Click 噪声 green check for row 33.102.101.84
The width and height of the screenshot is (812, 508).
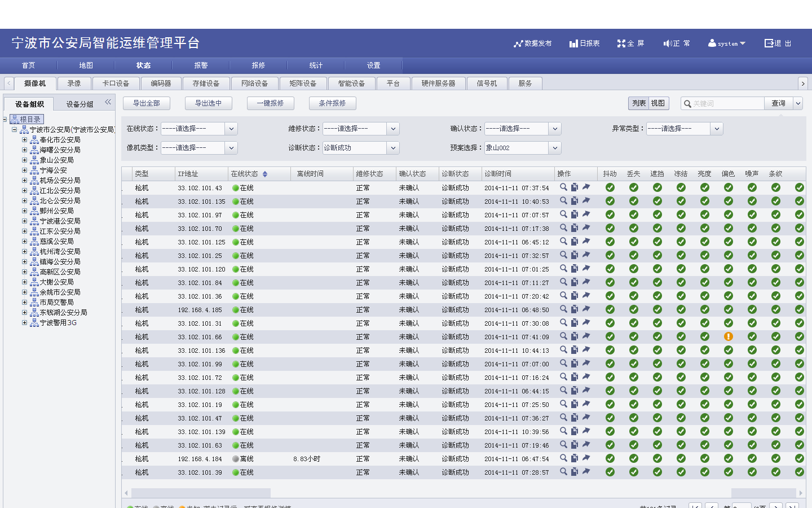(x=752, y=282)
